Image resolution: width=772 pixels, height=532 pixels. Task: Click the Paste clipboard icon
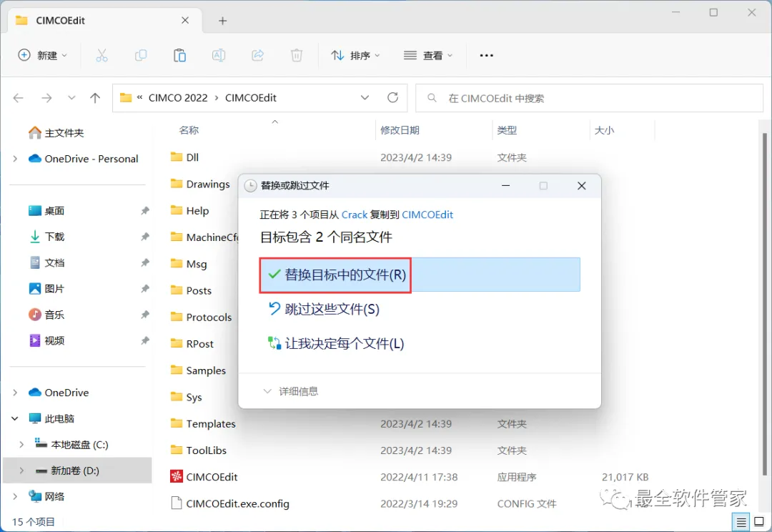[179, 55]
